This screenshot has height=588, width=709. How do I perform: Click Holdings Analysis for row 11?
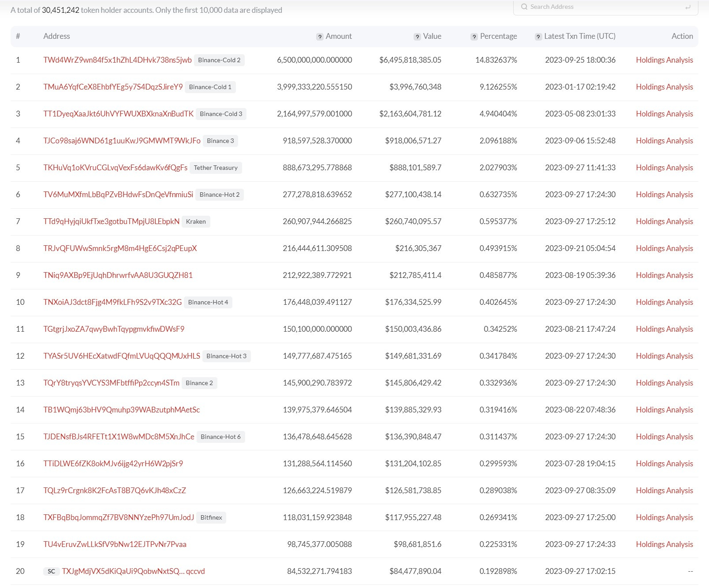[x=664, y=329]
